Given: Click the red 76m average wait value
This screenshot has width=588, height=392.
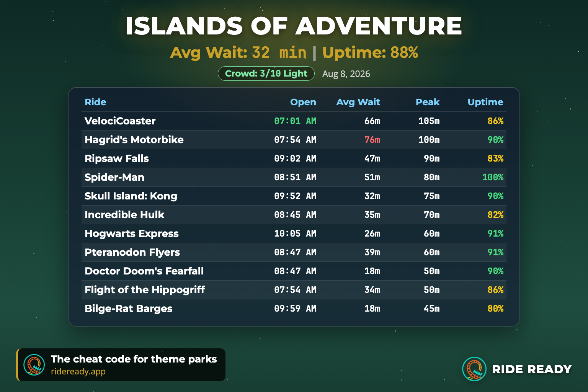Looking at the screenshot, I should click(372, 140).
